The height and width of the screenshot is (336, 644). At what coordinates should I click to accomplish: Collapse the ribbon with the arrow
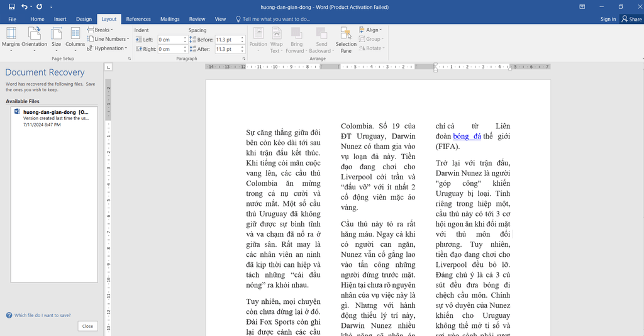pyautogui.click(x=642, y=59)
